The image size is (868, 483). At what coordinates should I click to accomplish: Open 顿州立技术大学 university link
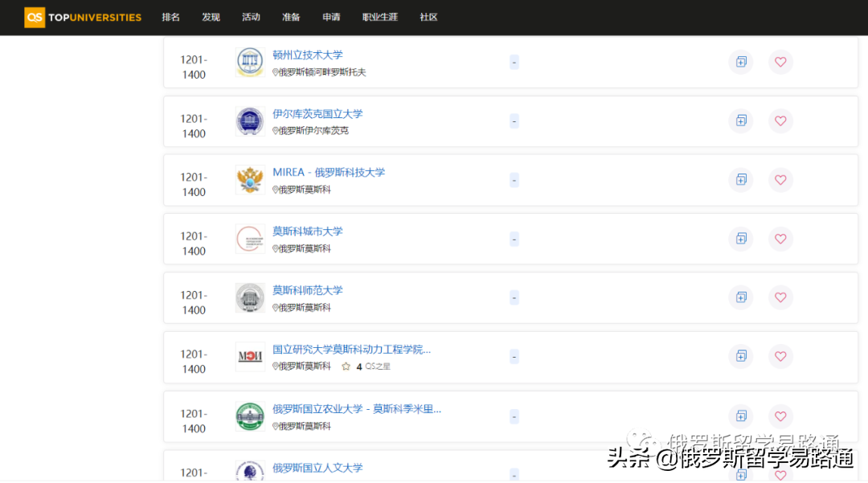pyautogui.click(x=308, y=55)
